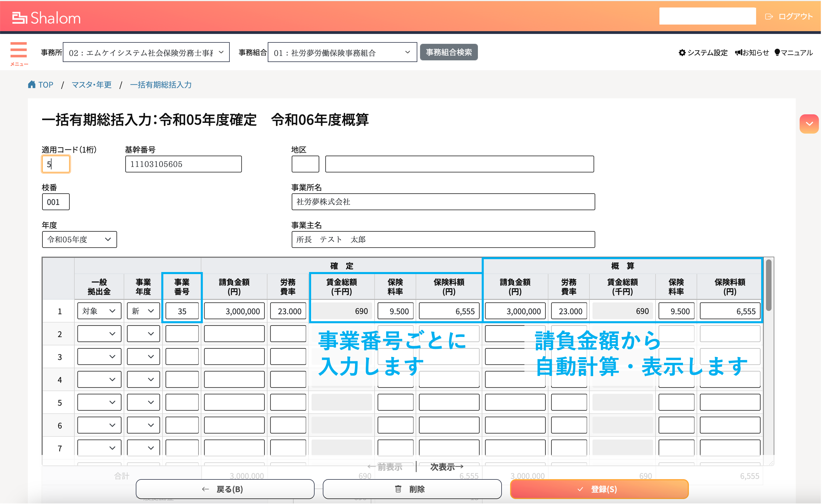Click row 1 概算 保険料率 9.500
The height and width of the screenshot is (504, 822).
(x=677, y=311)
